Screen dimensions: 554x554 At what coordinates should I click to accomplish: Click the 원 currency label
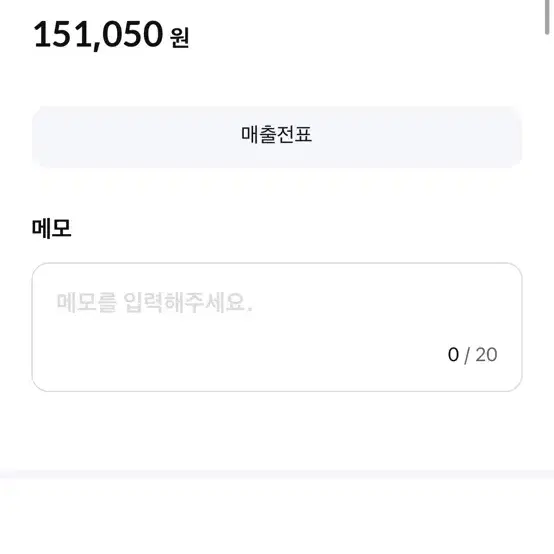pos(179,38)
